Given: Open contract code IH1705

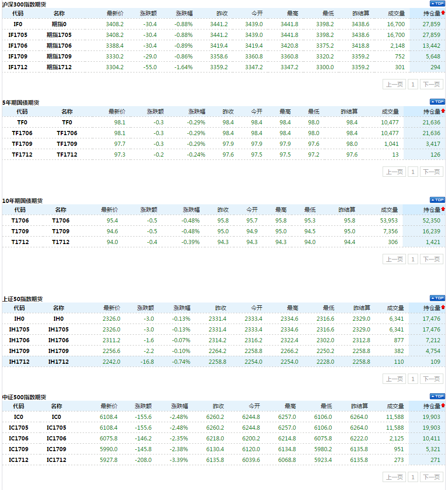Looking at the screenshot, I should pyautogui.click(x=19, y=329).
